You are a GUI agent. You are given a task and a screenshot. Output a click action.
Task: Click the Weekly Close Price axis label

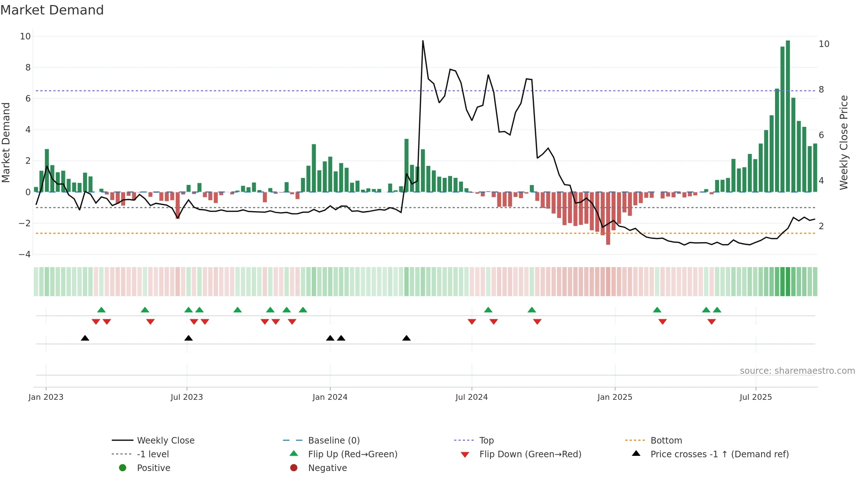844,142
